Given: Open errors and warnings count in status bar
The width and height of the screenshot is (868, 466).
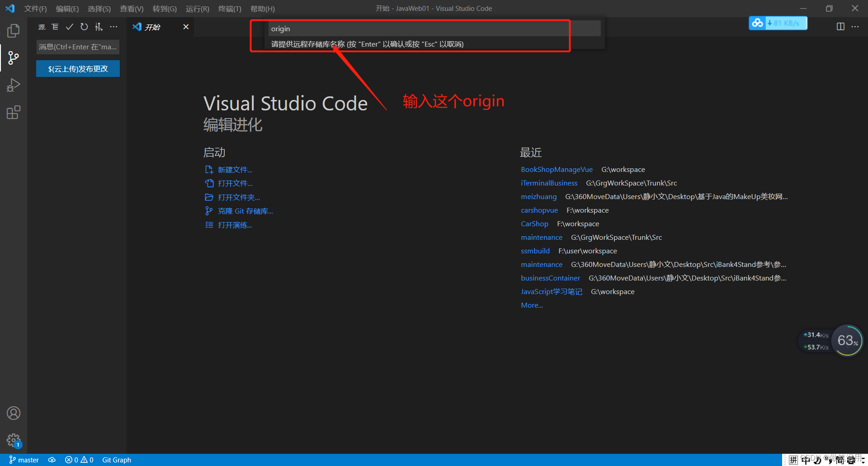Looking at the screenshot, I should pos(79,460).
